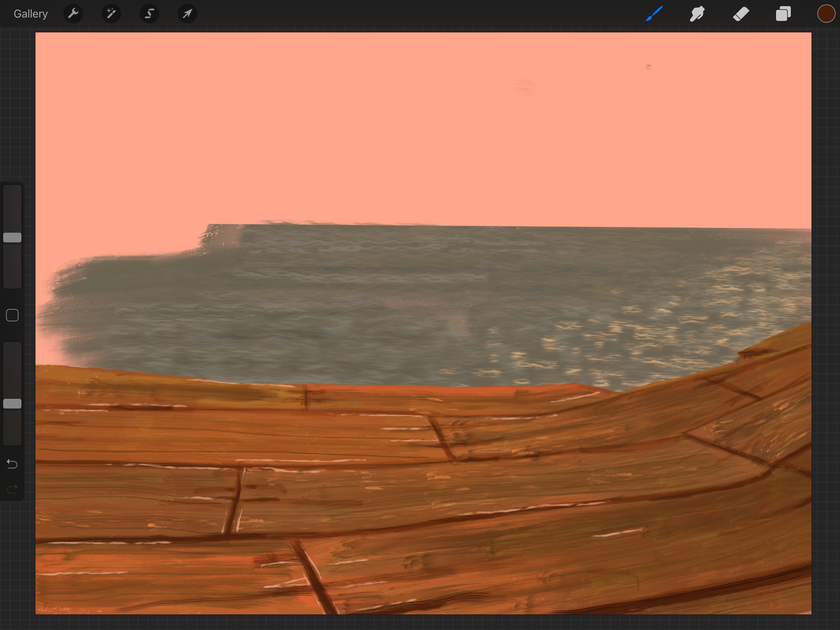Image resolution: width=840 pixels, height=630 pixels.
Task: Select the Smudge tool
Action: point(697,14)
